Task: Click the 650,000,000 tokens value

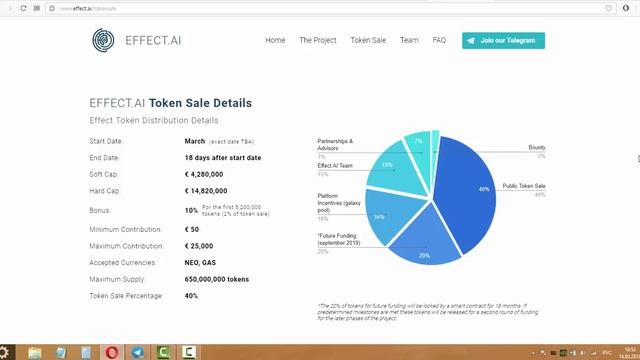Action: (x=217, y=279)
